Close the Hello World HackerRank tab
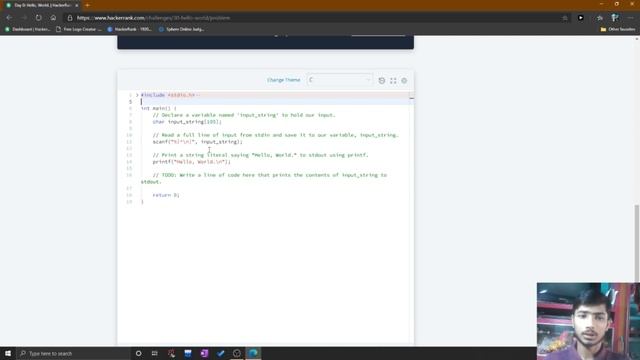640x360 pixels. (77, 5)
